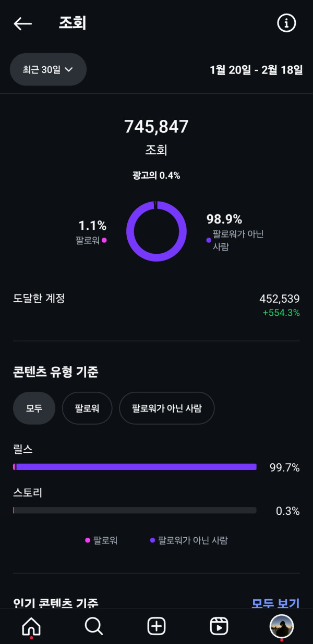This screenshot has height=644, width=313.
Task: Open the info icon at top right
Action: click(x=286, y=23)
